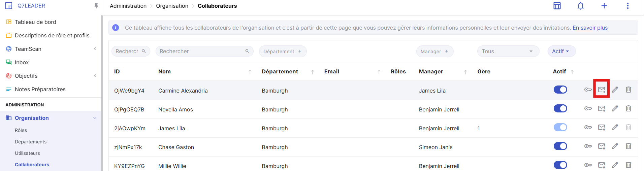Click the En savoir plus link
Screen dimensions: 644x171
pyautogui.click(x=590, y=28)
